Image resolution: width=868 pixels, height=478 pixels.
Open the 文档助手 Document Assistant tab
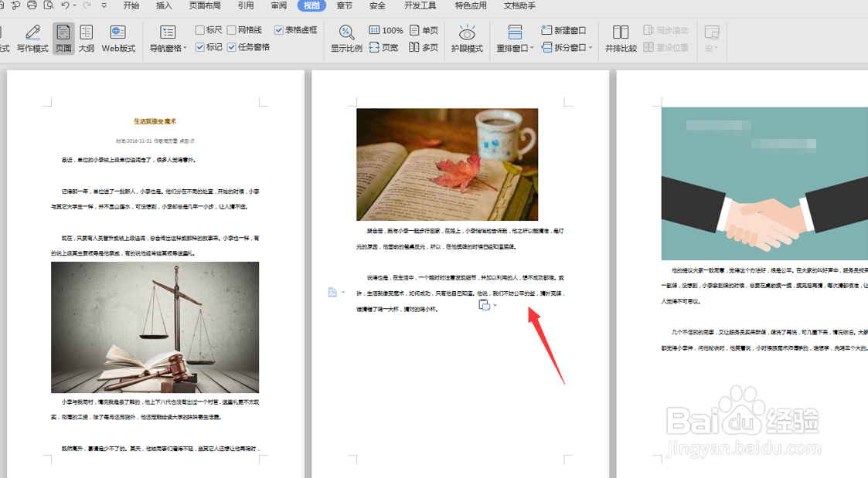(519, 5)
